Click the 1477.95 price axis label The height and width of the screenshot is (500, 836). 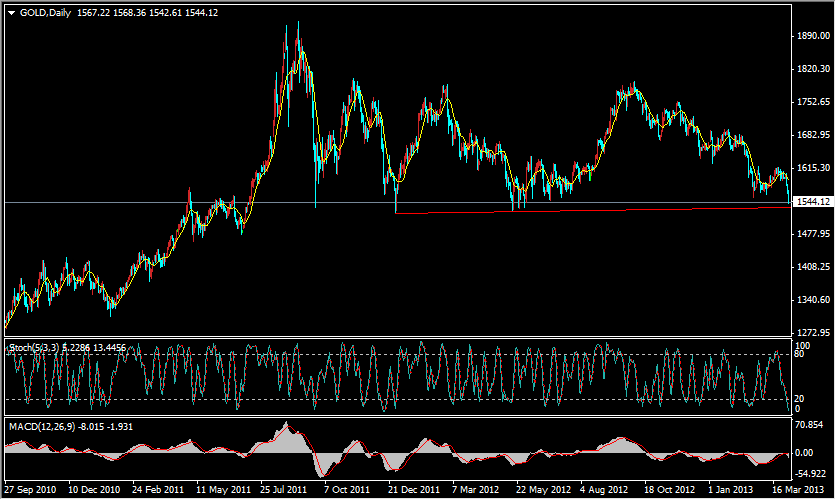(x=814, y=234)
